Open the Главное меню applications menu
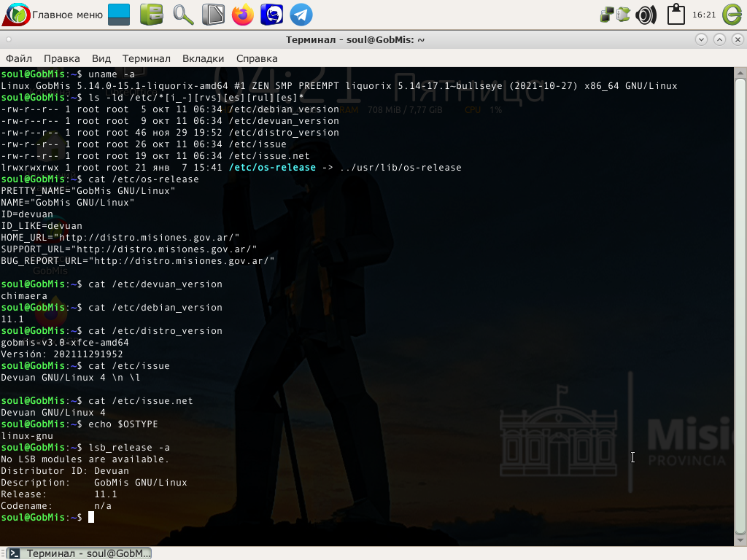Screen dimensions: 747x560 [53, 15]
